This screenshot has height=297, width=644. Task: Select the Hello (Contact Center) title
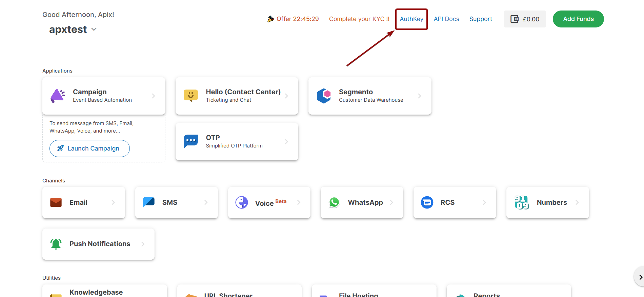[243, 92]
